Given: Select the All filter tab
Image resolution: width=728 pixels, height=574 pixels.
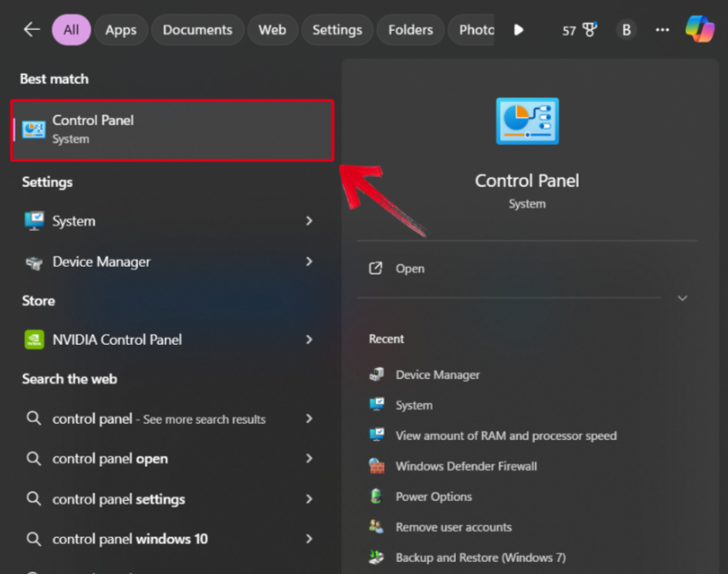Looking at the screenshot, I should tap(71, 30).
